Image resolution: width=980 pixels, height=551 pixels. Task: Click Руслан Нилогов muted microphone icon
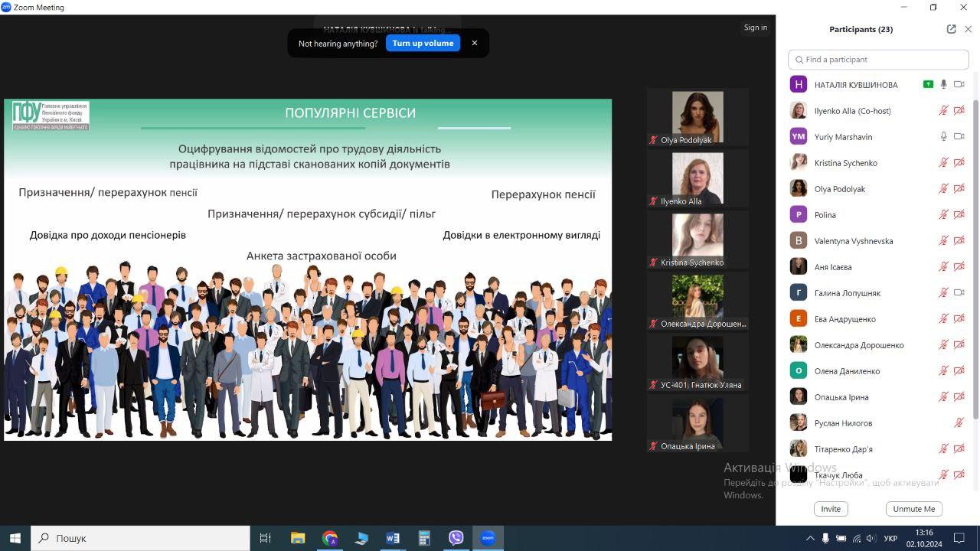point(959,423)
